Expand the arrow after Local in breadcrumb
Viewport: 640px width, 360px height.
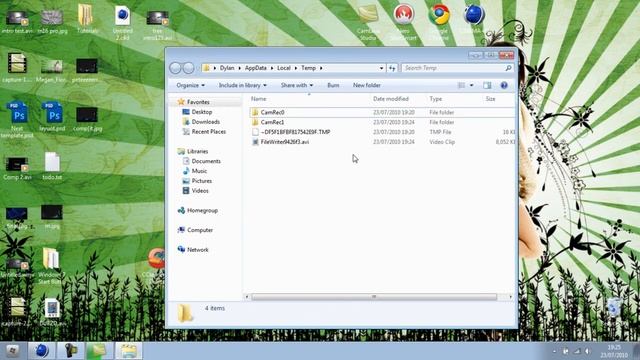(296, 68)
